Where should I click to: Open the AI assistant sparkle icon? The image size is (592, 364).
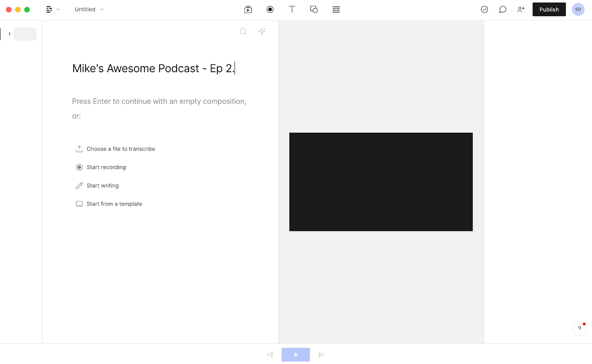262,31
